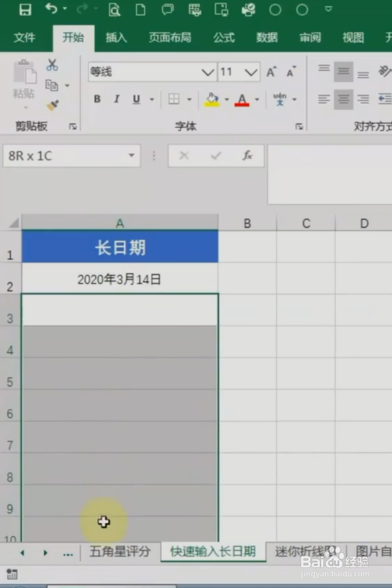The width and height of the screenshot is (392, 588).
Task: Center text horizontally
Action: [343, 99]
